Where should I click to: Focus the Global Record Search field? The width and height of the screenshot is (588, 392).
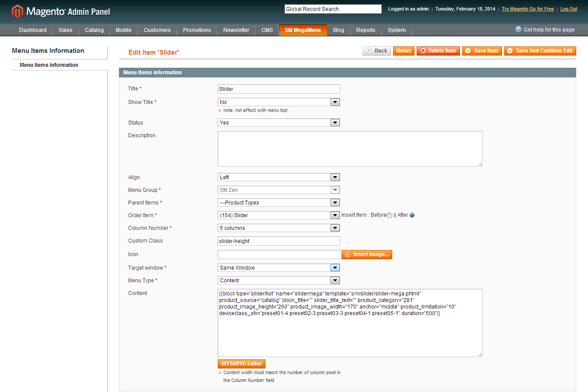tap(333, 9)
